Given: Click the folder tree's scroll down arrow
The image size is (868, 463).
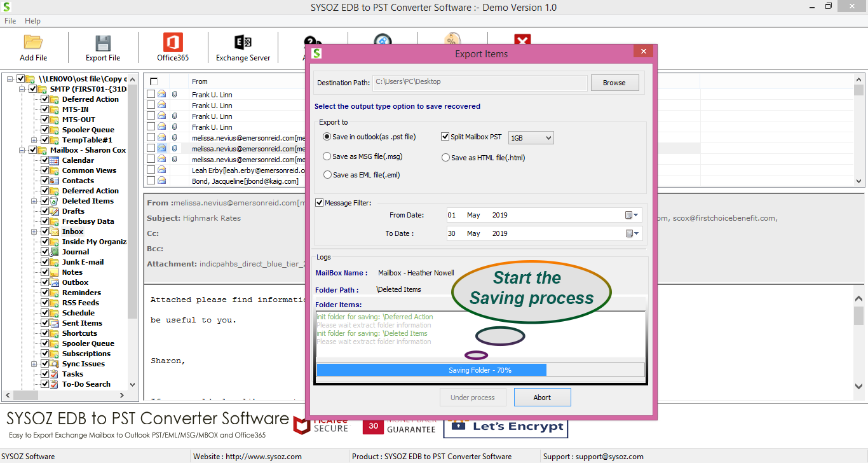Looking at the screenshot, I should (132, 384).
